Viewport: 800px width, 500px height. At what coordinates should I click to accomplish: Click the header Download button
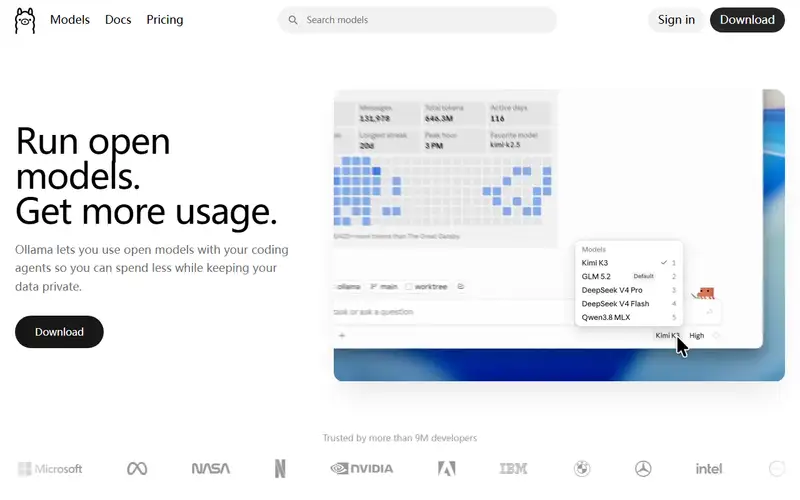pos(747,20)
